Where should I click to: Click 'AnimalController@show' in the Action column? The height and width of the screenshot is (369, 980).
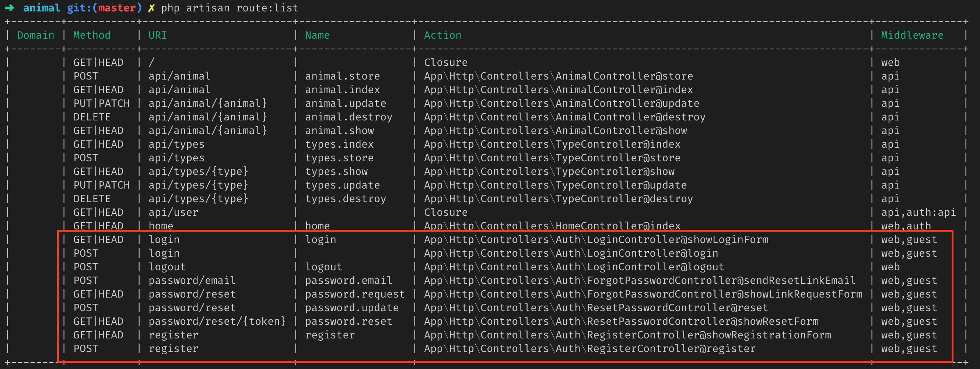621,131
